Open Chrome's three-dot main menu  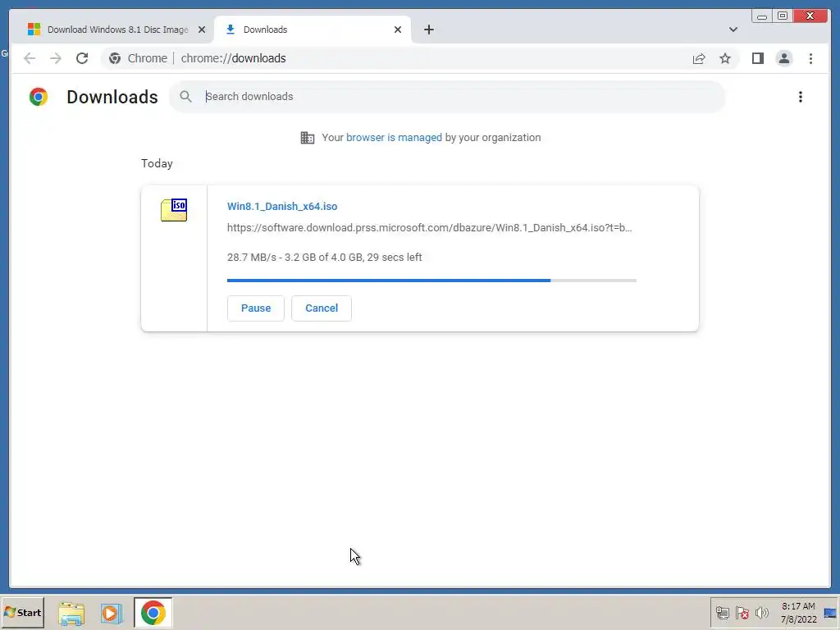[x=810, y=58]
